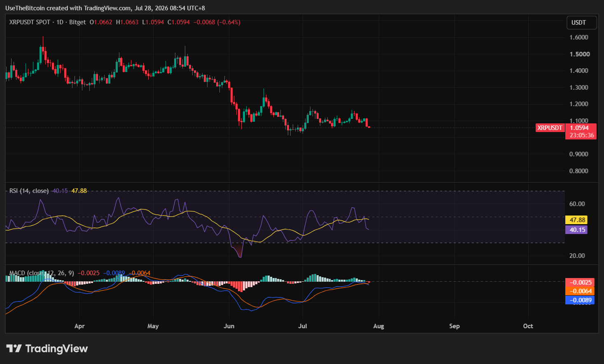This screenshot has height=364, width=604.
Task: Click the Aug label on time axis
Action: (x=378, y=326)
